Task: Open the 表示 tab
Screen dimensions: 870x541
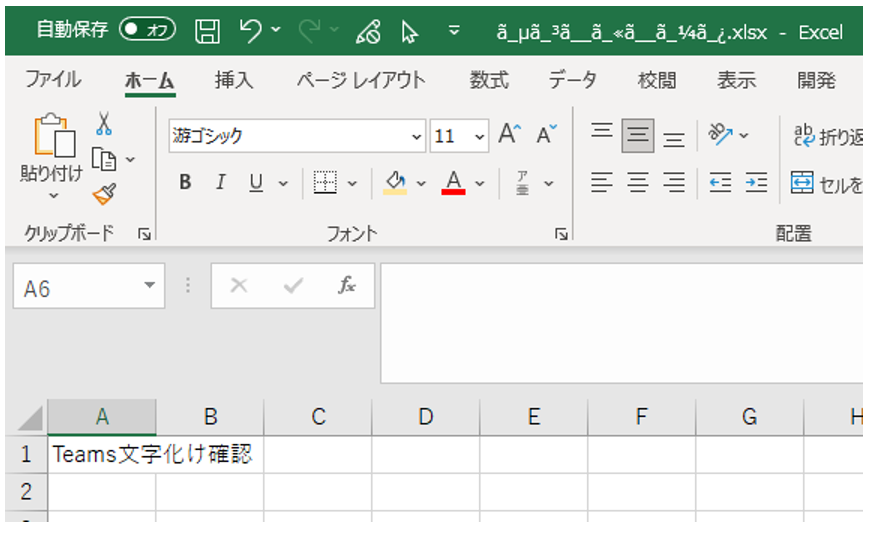Action: click(x=736, y=80)
